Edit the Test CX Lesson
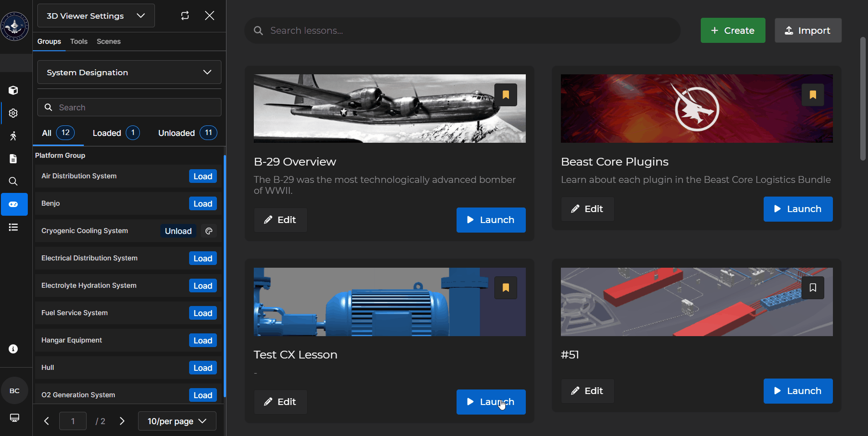Viewport: 868px width, 436px height. click(x=280, y=402)
